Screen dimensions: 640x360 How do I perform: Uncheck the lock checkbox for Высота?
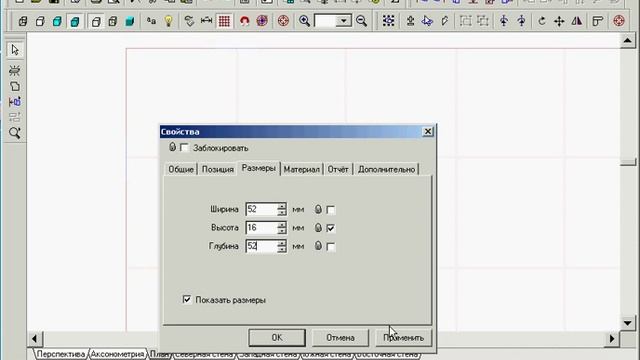331,228
